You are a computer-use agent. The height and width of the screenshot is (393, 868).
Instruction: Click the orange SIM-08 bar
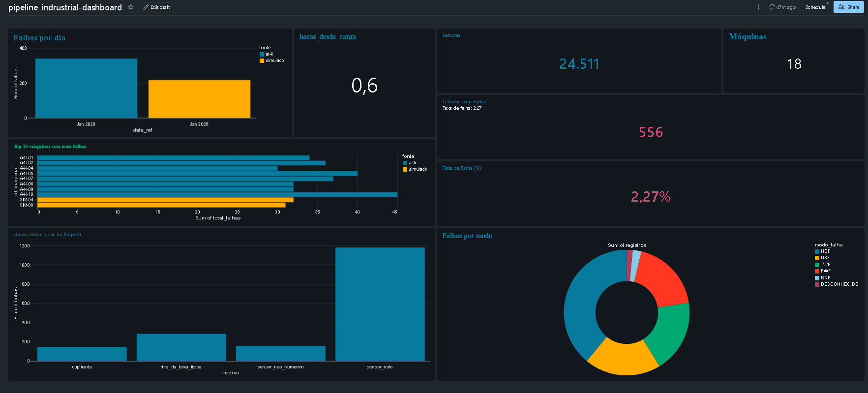pos(161,205)
